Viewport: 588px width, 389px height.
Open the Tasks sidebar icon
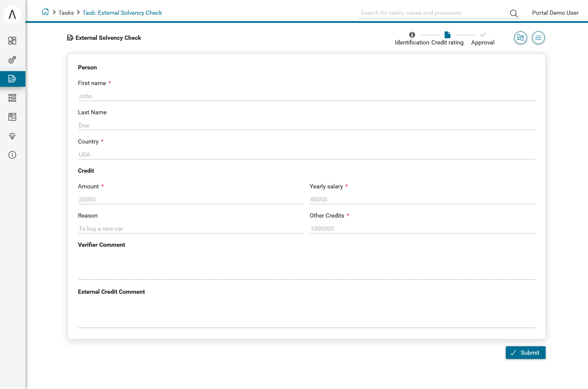(x=12, y=79)
